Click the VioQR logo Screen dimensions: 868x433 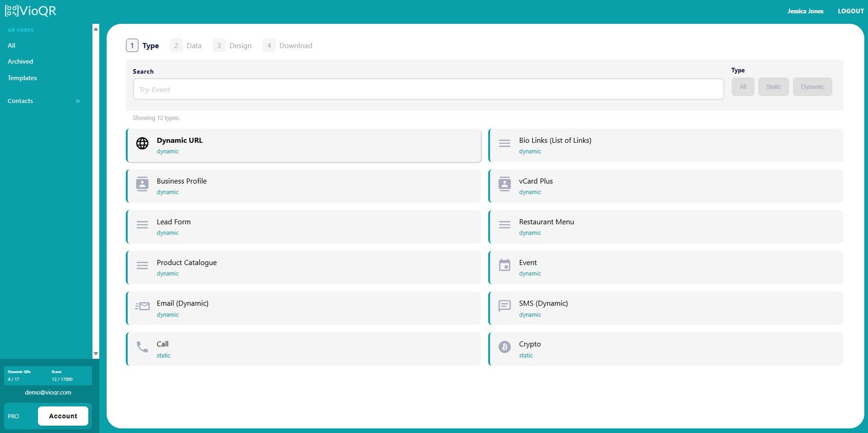[30, 11]
